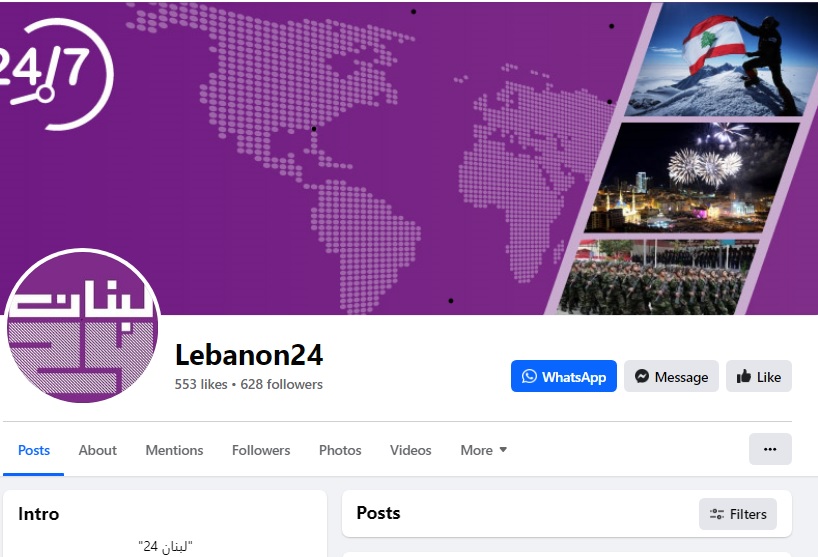Open the marching soldiers photo on cover
The width and height of the screenshot is (818, 557).
(x=657, y=277)
